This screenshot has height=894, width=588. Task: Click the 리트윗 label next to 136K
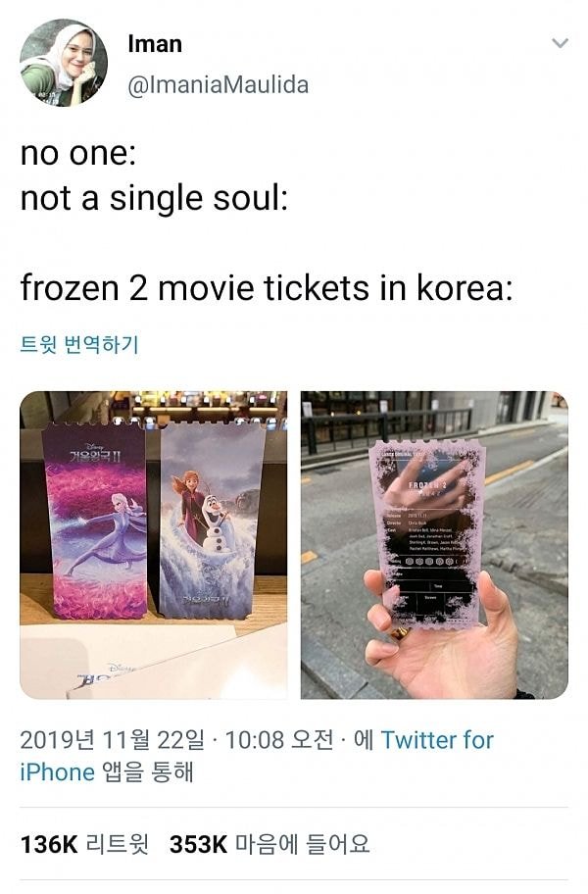(118, 844)
